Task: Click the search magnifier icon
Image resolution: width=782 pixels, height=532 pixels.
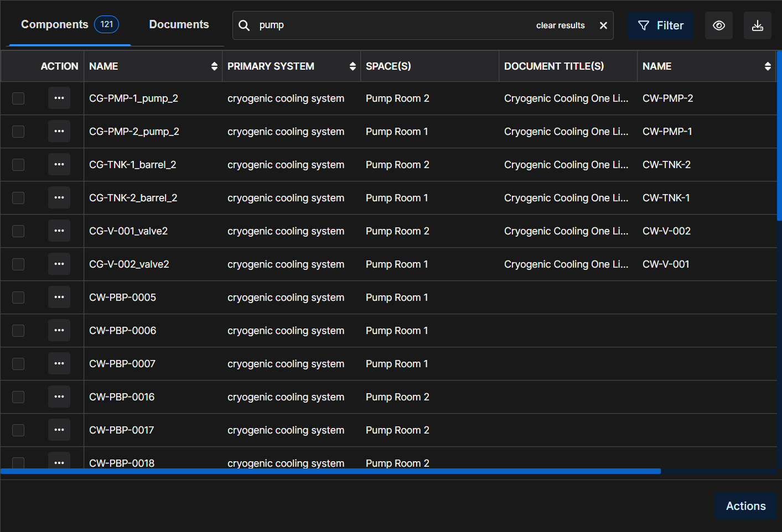Action: pyautogui.click(x=244, y=25)
